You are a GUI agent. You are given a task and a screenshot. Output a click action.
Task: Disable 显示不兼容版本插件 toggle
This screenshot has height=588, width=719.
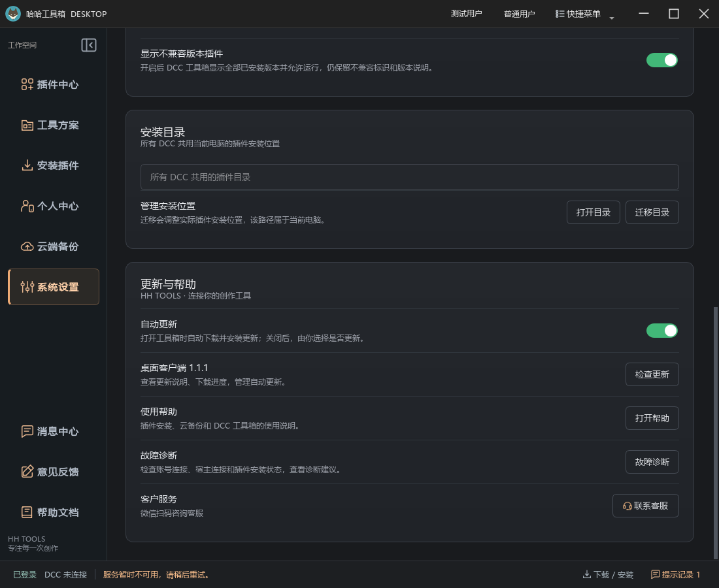tap(661, 60)
